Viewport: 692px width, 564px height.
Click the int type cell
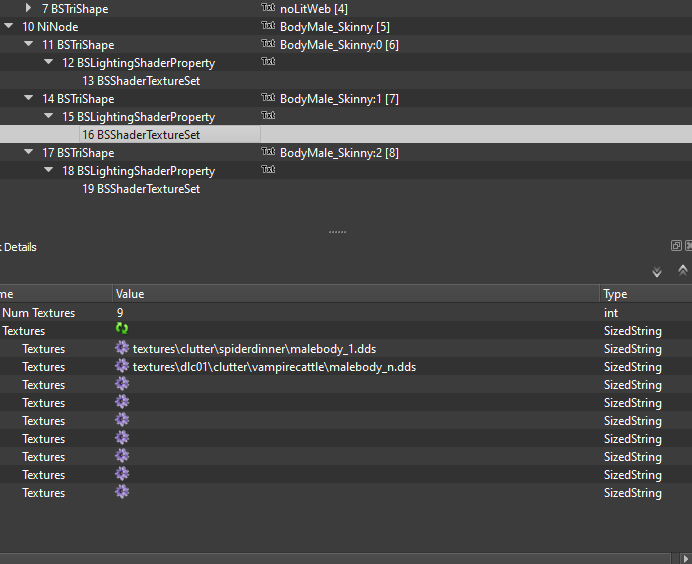(611, 313)
